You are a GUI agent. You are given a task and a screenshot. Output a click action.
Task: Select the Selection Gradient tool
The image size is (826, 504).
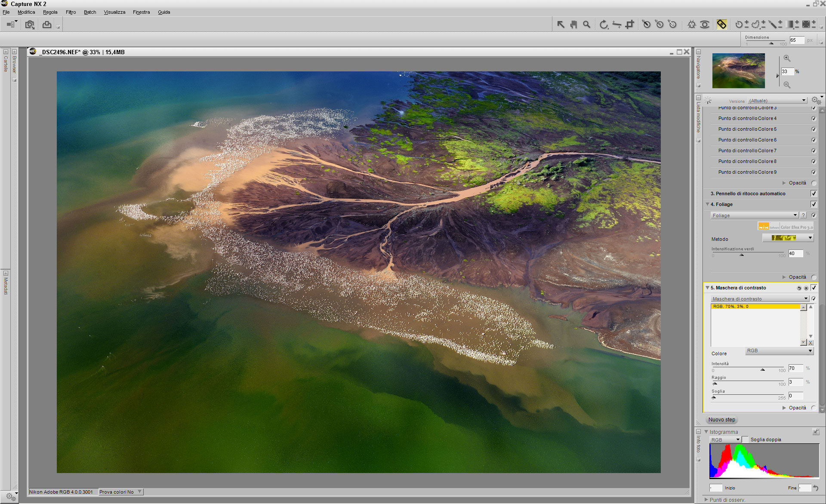tap(790, 25)
